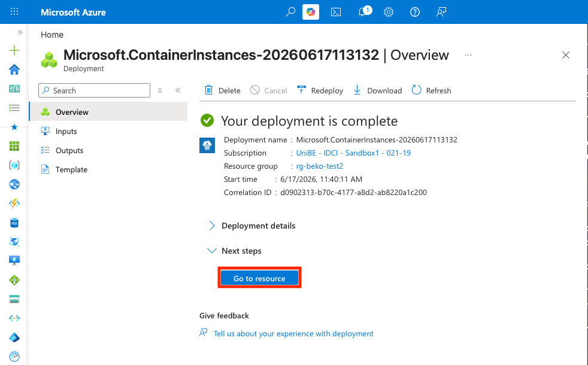Open SQL databases in left sidebar

pos(14,223)
